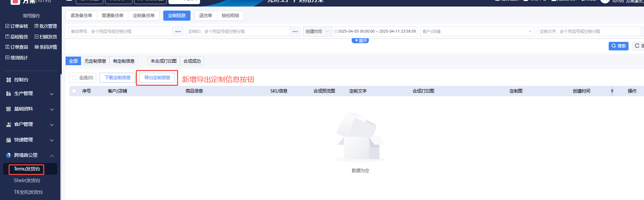Open the 创建时间 dropdown selector
644x200 pixels.
click(x=317, y=32)
